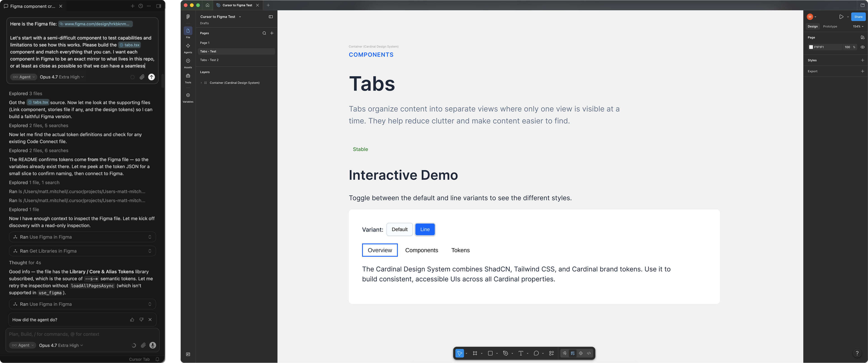Image resolution: width=868 pixels, height=363 pixels.
Task: Open the Move tool options chevron
Action: point(466,353)
